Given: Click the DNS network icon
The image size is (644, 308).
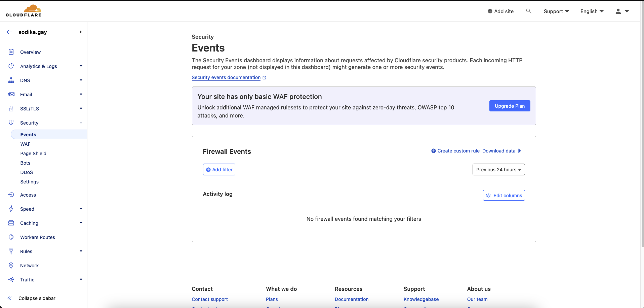Looking at the screenshot, I should coord(11,80).
